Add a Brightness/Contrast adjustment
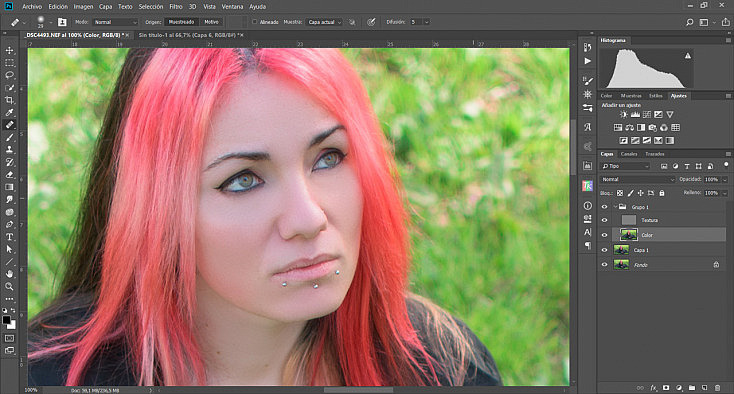Image resolution: width=734 pixels, height=394 pixels. click(624, 115)
